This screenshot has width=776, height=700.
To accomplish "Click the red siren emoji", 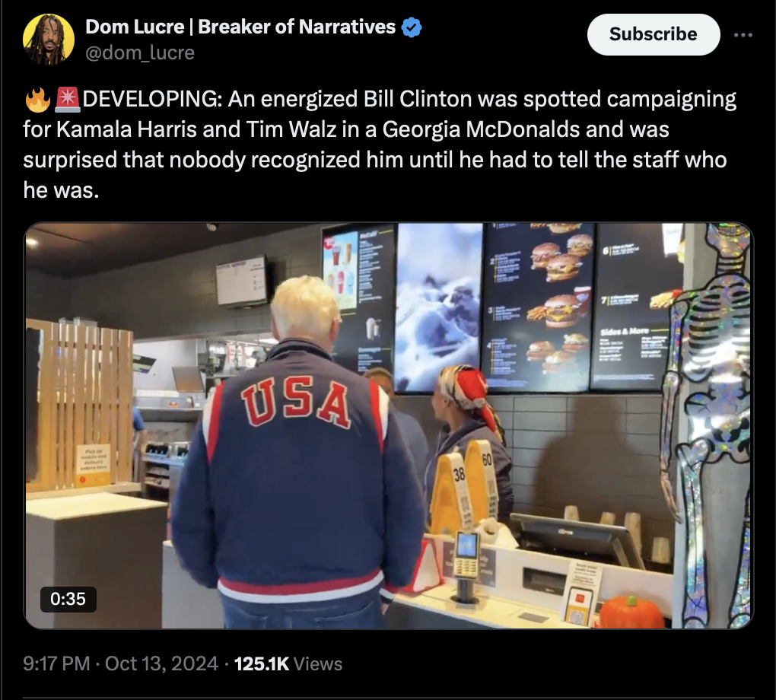I will 67,99.
